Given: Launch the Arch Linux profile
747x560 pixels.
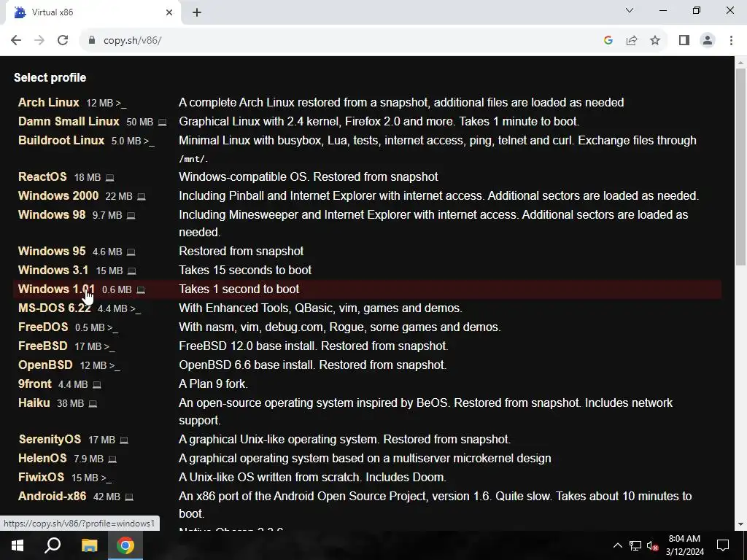Looking at the screenshot, I should (x=49, y=102).
